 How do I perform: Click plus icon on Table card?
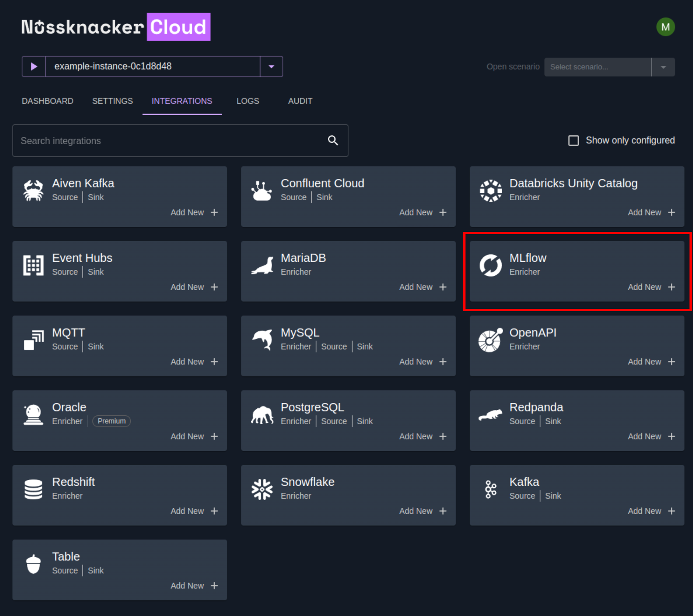(x=214, y=586)
